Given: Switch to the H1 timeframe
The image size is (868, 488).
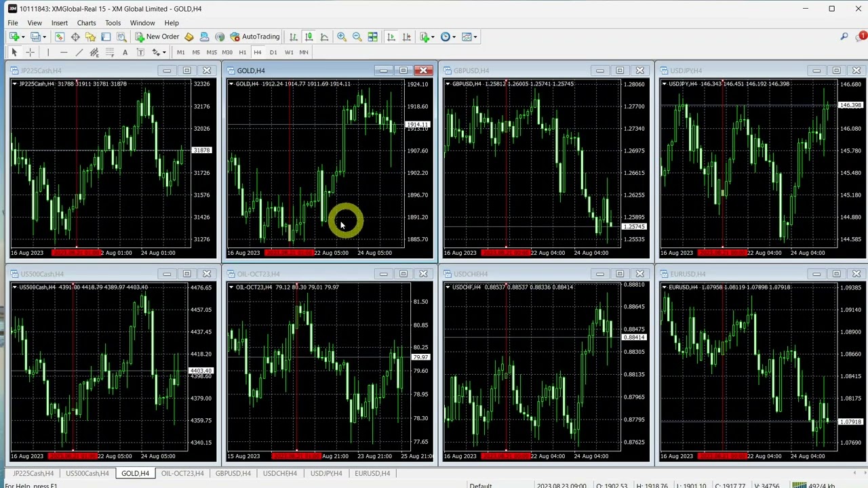Looking at the screenshot, I should pos(242,52).
